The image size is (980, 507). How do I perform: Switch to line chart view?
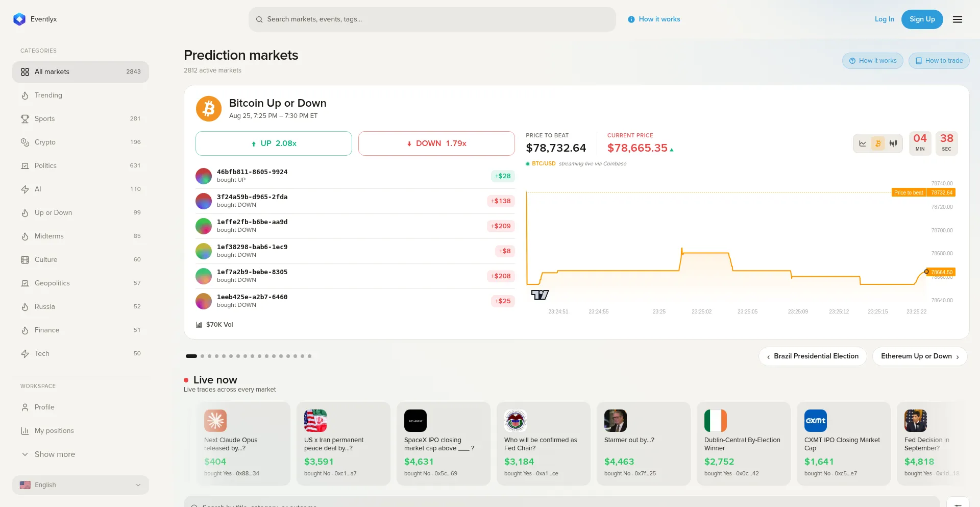(863, 143)
